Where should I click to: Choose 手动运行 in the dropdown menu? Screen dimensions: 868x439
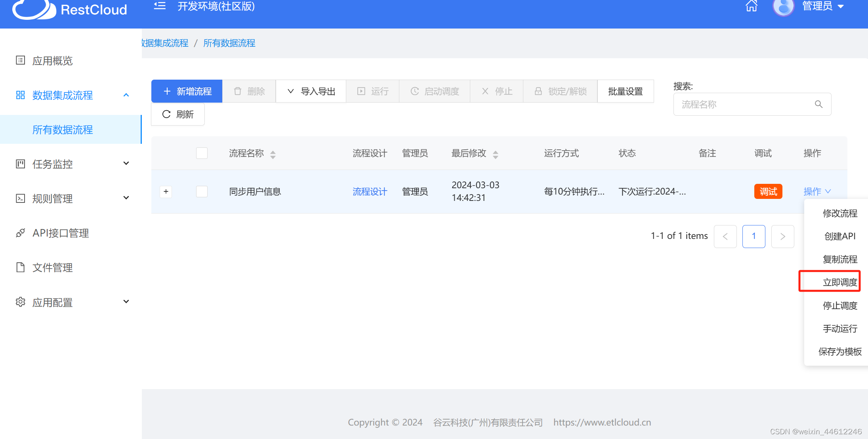point(839,328)
